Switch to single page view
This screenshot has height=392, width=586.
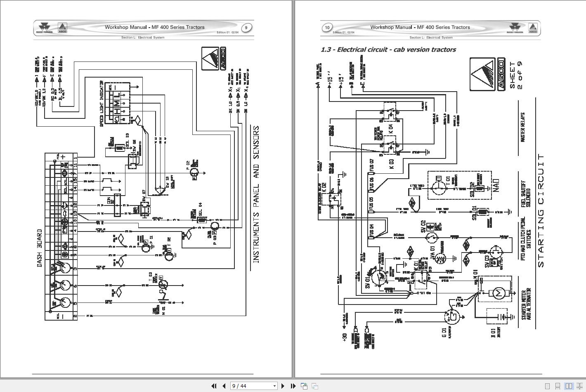[x=548, y=386]
